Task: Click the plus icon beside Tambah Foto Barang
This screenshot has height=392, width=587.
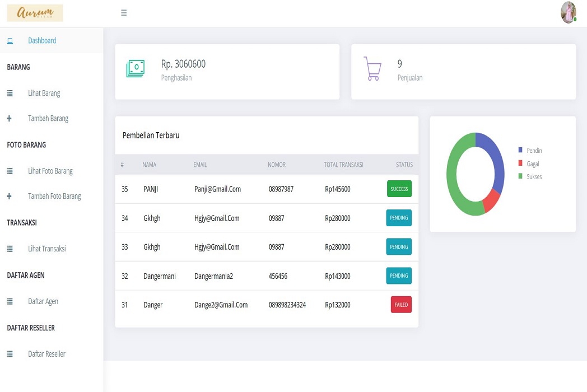Action: [x=9, y=197]
